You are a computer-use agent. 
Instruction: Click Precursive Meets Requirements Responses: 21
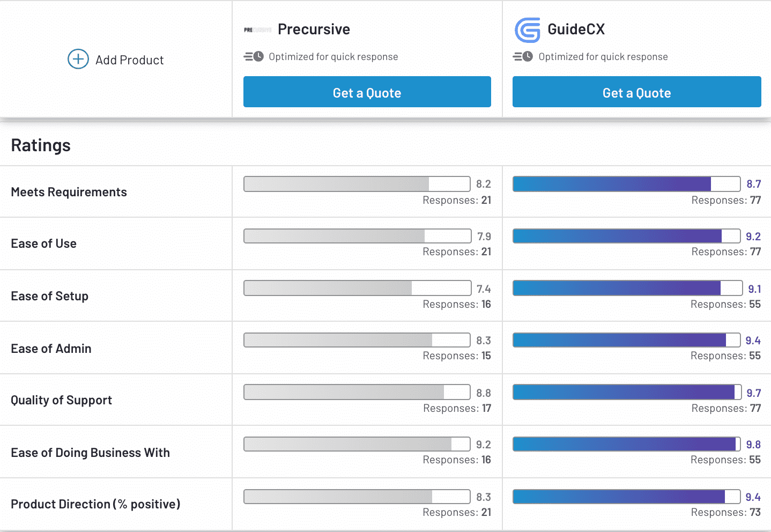[x=457, y=200]
